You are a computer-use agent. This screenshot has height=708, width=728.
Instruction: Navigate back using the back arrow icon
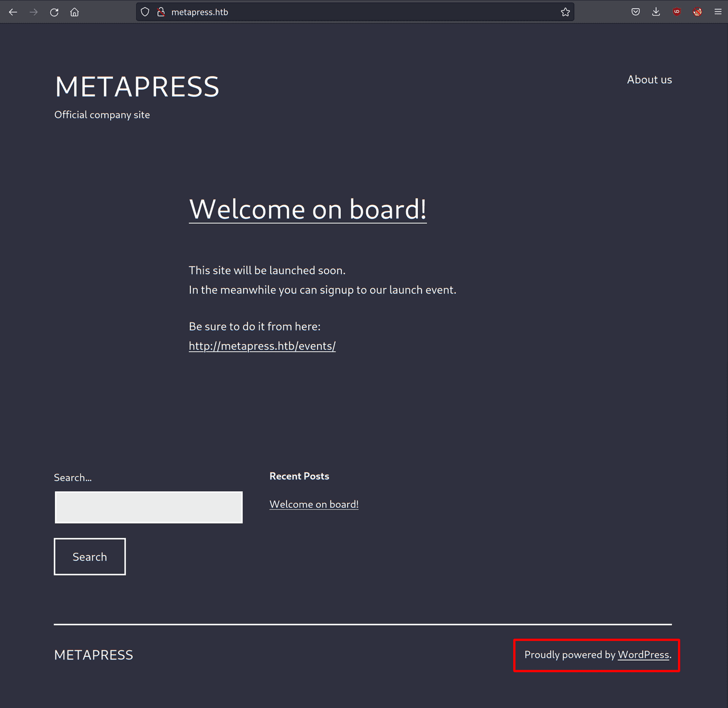[x=13, y=12]
